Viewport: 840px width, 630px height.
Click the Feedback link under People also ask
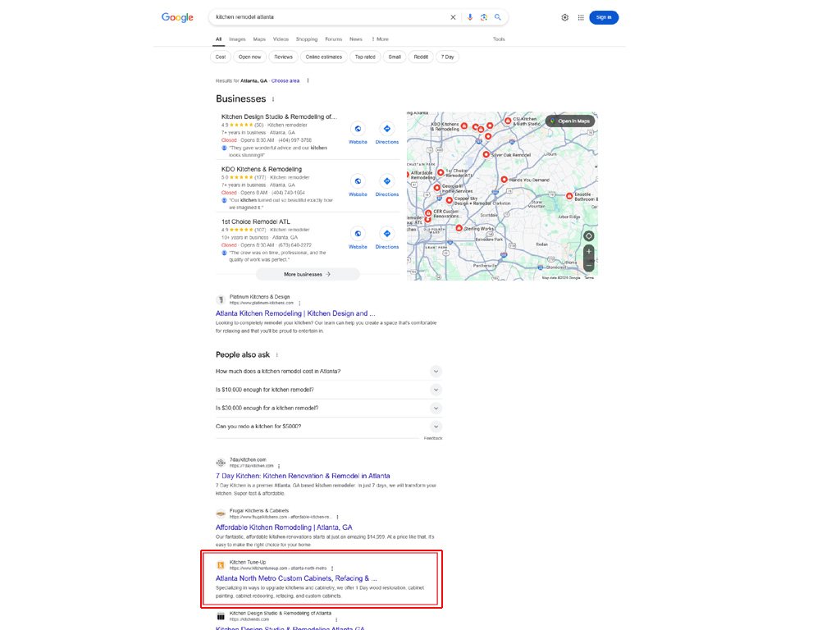click(x=433, y=438)
